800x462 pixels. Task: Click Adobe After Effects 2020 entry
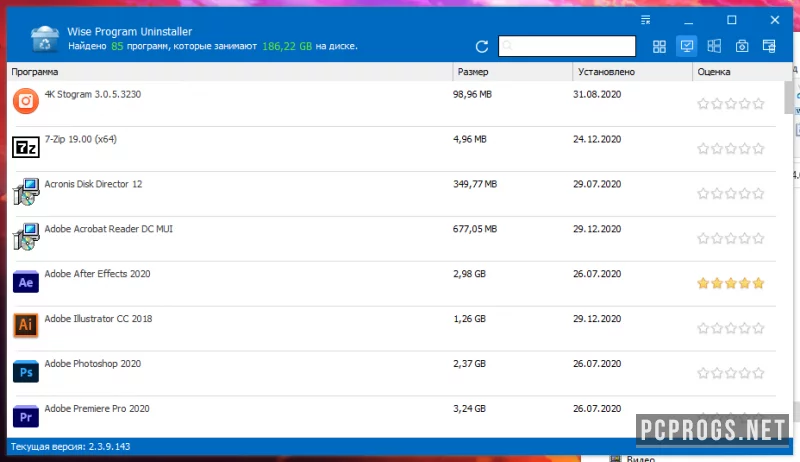(x=97, y=274)
